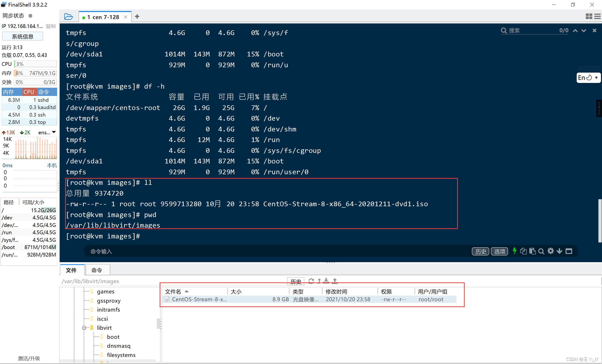Click the 复制 link to copy IP

51,26
